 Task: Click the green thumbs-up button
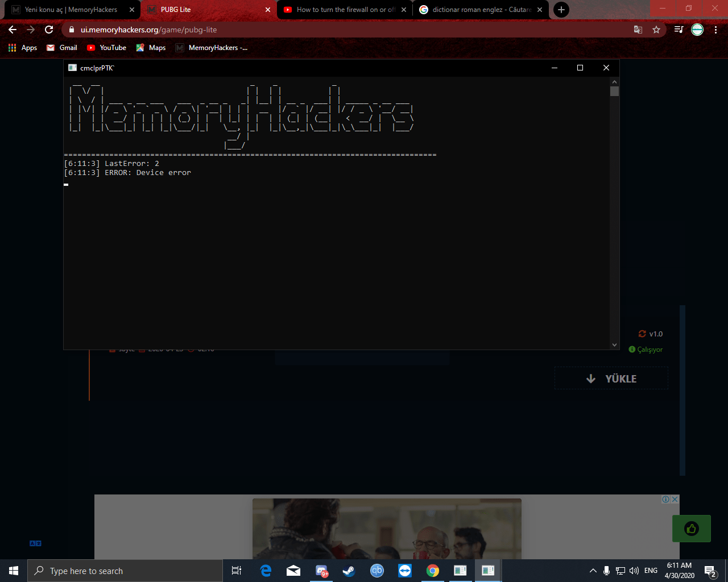pos(692,529)
